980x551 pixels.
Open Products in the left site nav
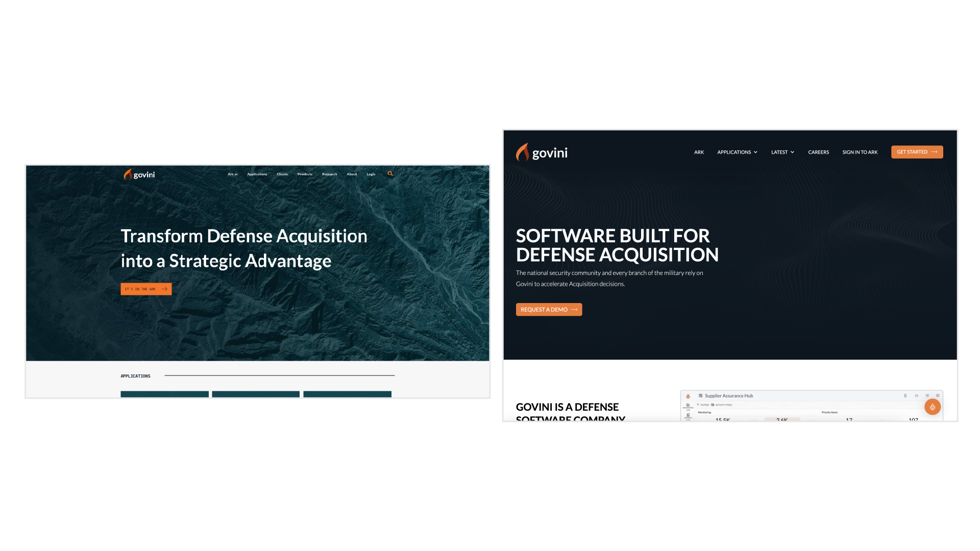pyautogui.click(x=305, y=174)
